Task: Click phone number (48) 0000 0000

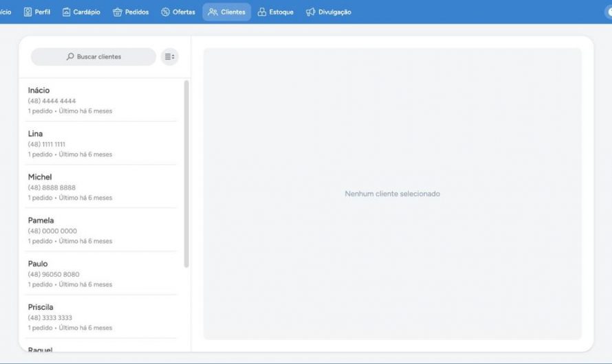Action: pos(52,231)
